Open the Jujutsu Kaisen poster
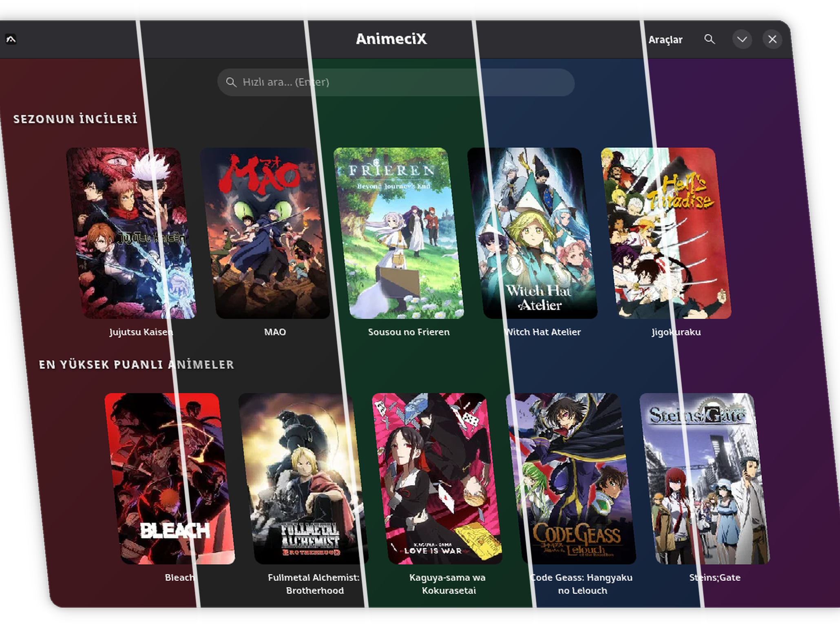Viewport: 840px width, 628px height. [x=131, y=233]
